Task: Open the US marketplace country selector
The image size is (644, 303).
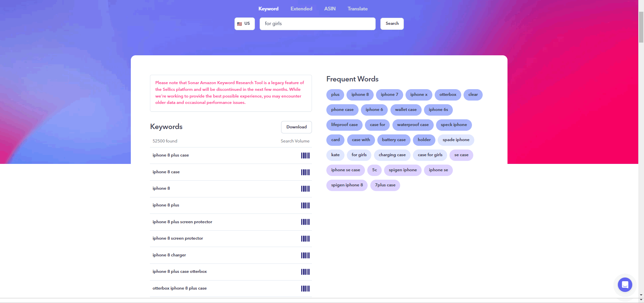Action: tap(245, 24)
